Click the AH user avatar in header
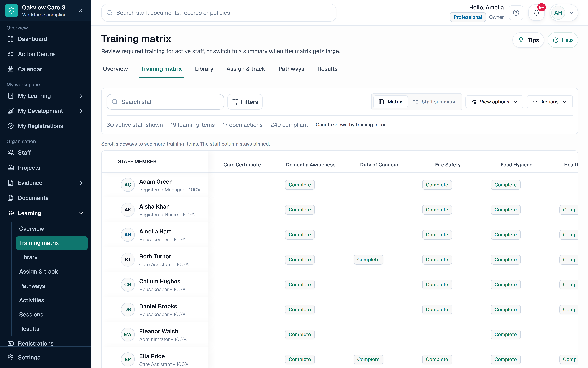The height and width of the screenshot is (368, 588). click(x=558, y=13)
